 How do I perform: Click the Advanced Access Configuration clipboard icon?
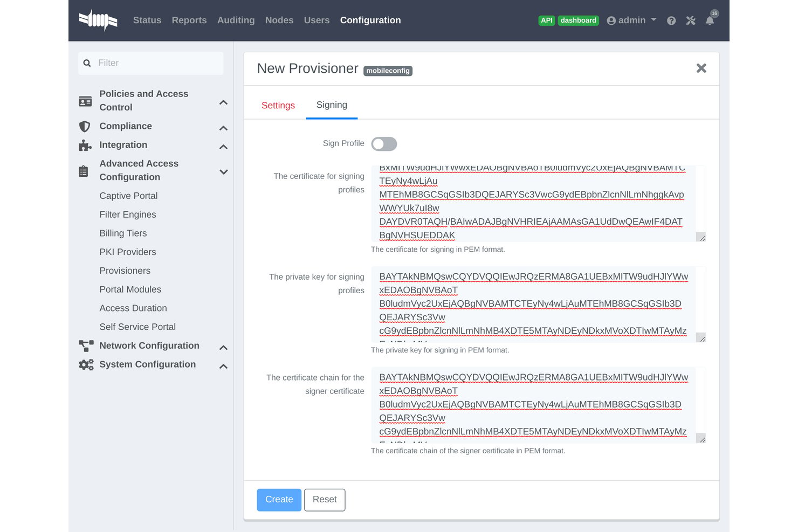(83, 171)
